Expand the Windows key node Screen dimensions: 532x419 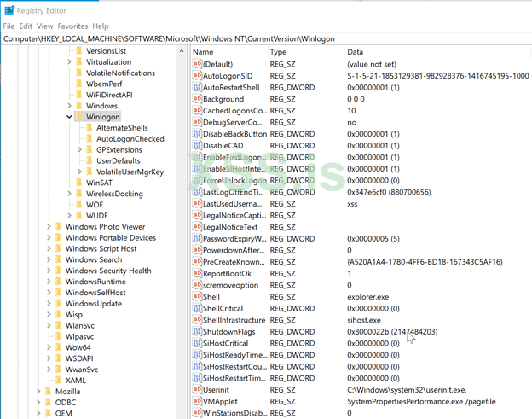[69, 106]
